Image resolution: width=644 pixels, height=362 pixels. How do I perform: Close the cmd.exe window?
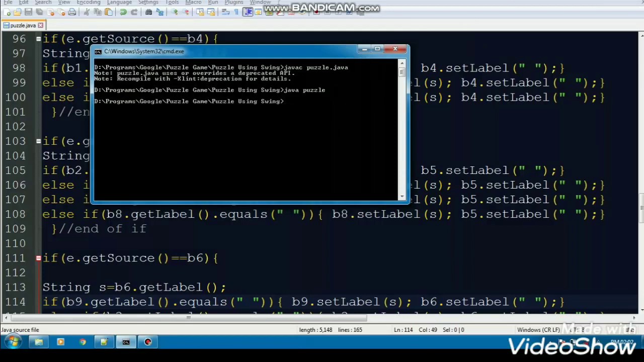coord(395,49)
